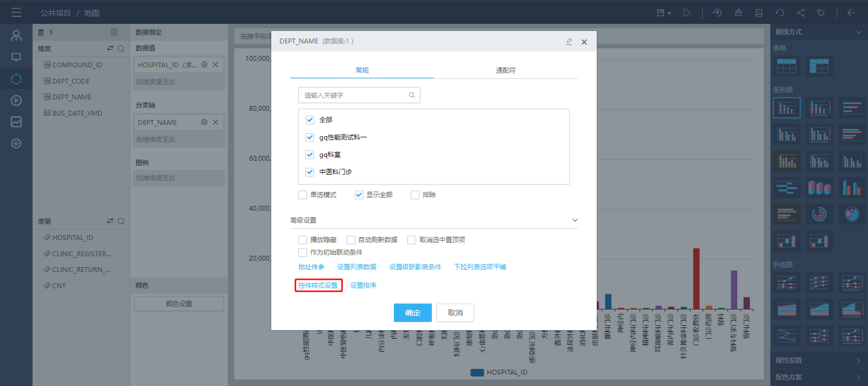The width and height of the screenshot is (868, 386).
Task: Click the tag icon in toolbar
Action: pos(821,12)
